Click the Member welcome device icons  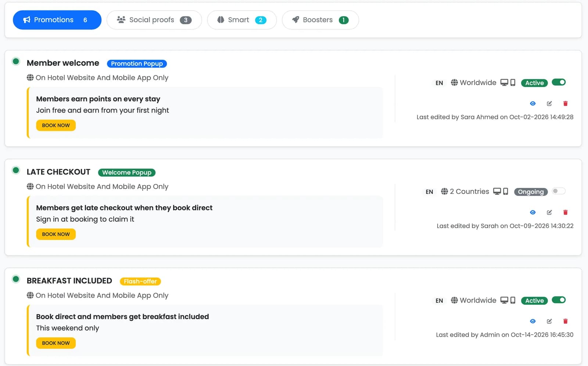click(508, 83)
